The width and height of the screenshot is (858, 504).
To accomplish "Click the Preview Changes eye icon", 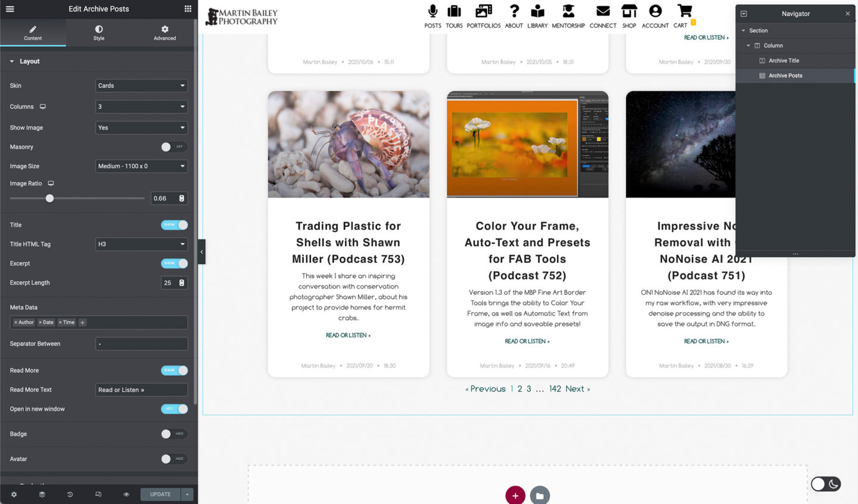I will [126, 494].
